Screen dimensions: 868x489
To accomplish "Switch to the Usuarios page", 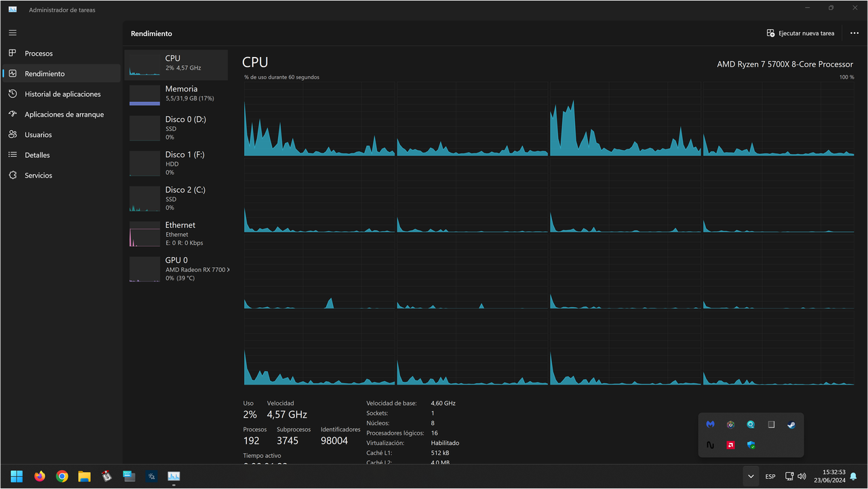I will (x=61, y=134).
